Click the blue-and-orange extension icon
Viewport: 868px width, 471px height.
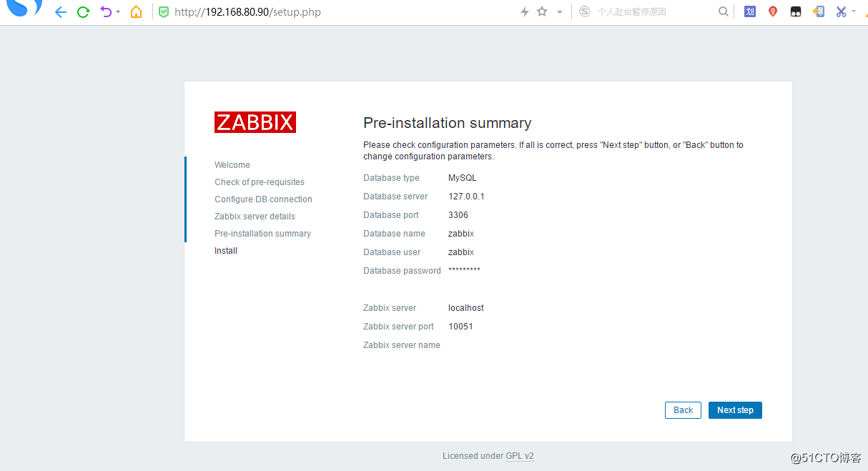pos(819,11)
